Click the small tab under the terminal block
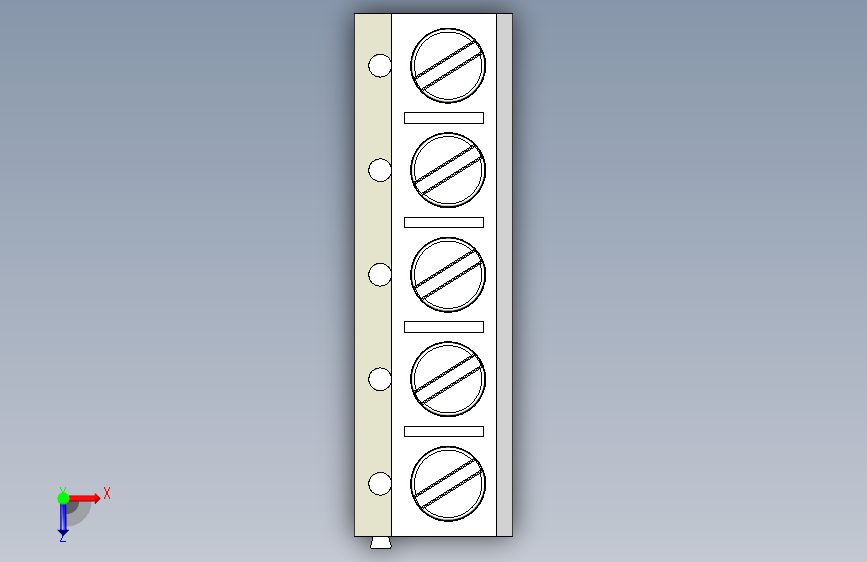This screenshot has width=867, height=562. (381, 543)
